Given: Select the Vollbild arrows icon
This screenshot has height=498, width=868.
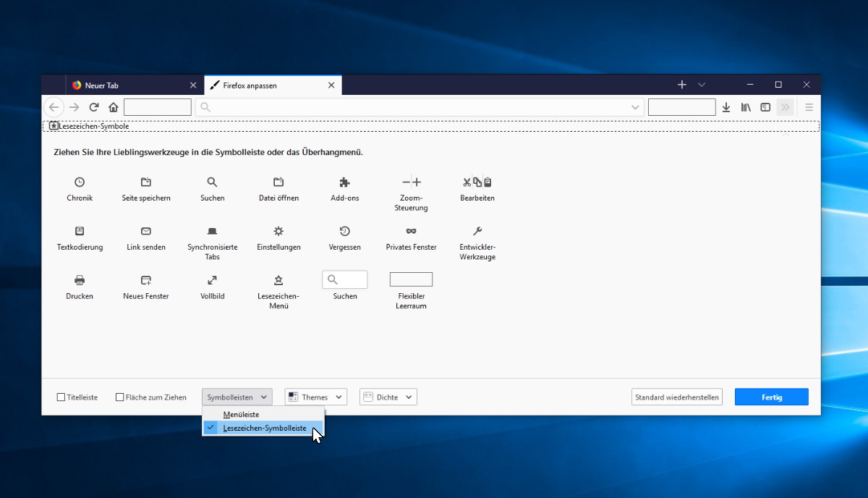Looking at the screenshot, I should point(212,280).
